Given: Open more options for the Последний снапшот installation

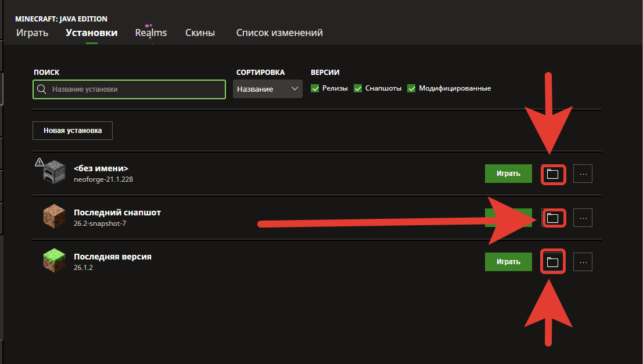Looking at the screenshot, I should coord(583,218).
